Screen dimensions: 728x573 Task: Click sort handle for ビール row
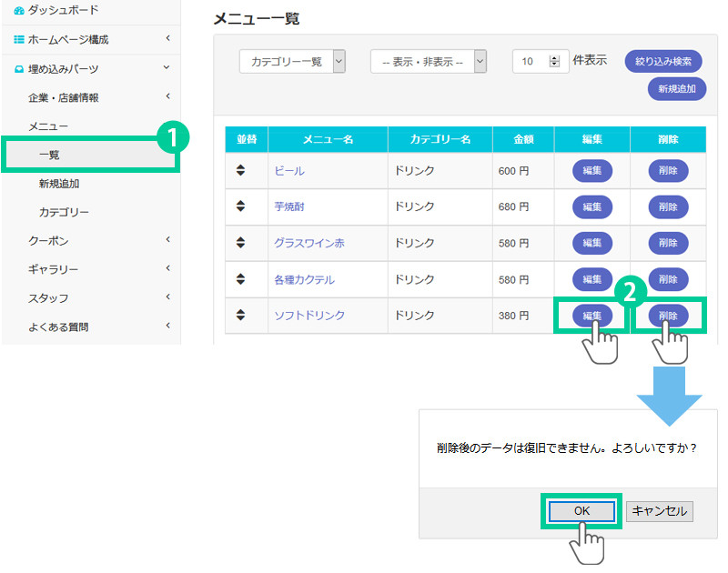click(x=240, y=171)
